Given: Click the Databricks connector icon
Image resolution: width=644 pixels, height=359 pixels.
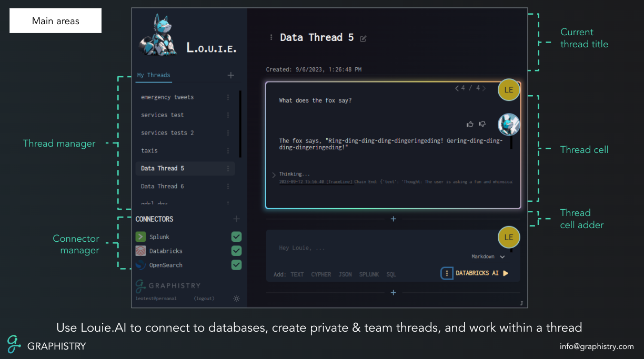Looking at the screenshot, I should (140, 251).
